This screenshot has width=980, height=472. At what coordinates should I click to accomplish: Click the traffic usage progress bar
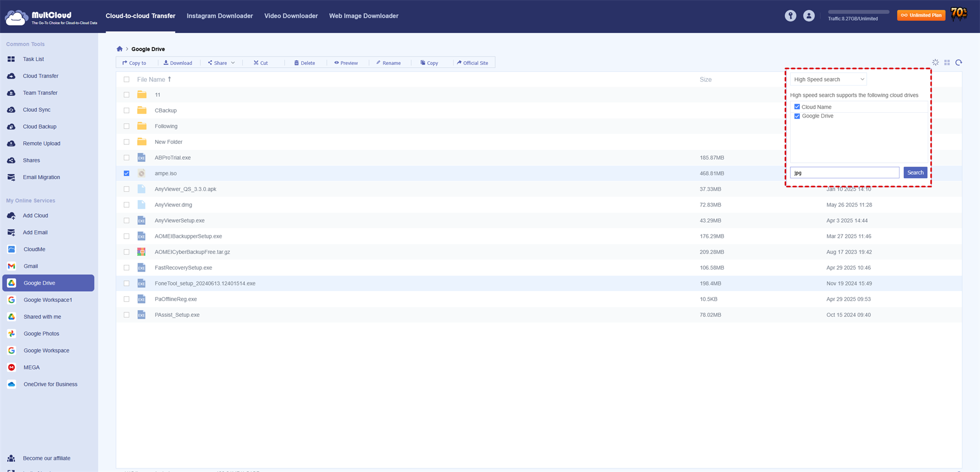858,12
